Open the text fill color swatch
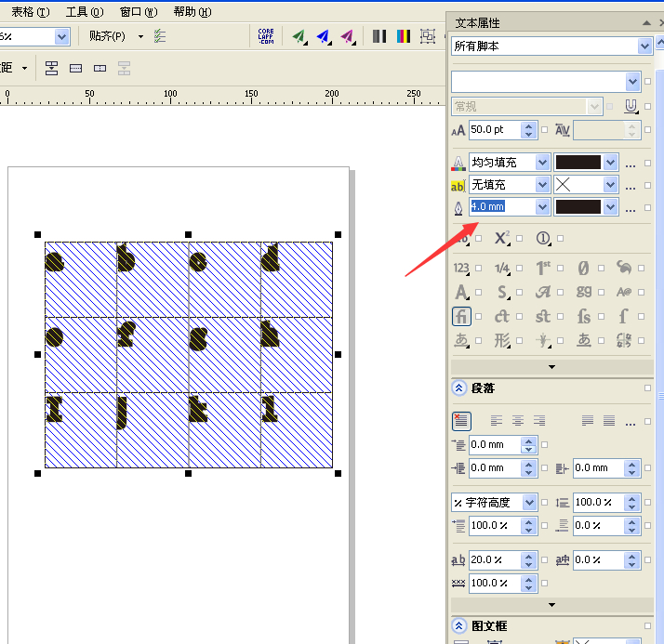 coord(586,163)
